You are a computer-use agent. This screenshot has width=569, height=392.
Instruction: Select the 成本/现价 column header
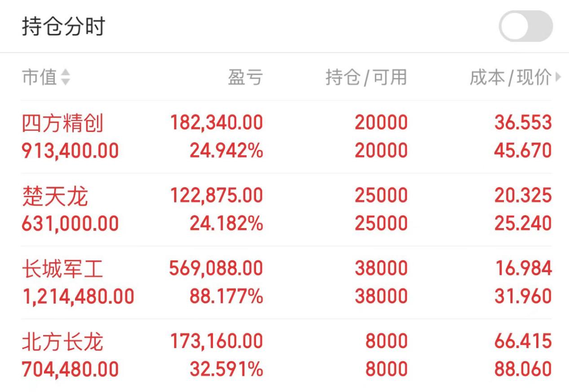pyautogui.click(x=511, y=77)
